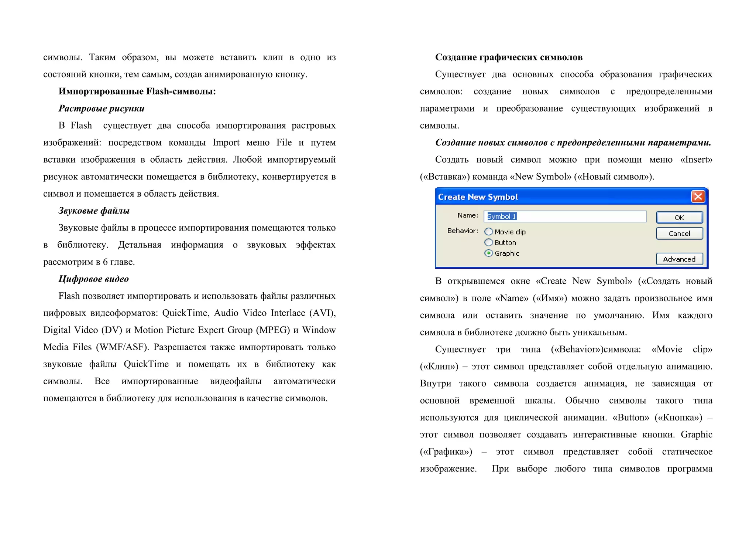Choose the Graphic behavior radio button
Viewport: 756px width, 535px height.
489,253
